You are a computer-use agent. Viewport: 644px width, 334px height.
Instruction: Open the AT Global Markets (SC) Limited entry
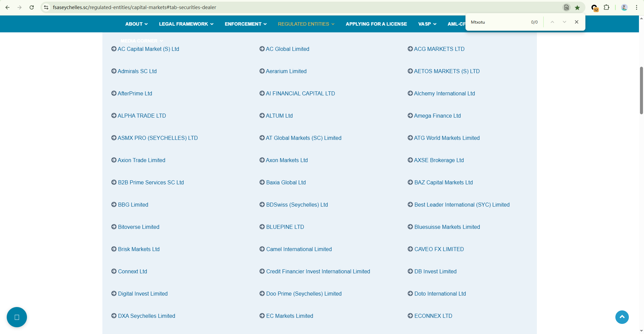(x=303, y=138)
